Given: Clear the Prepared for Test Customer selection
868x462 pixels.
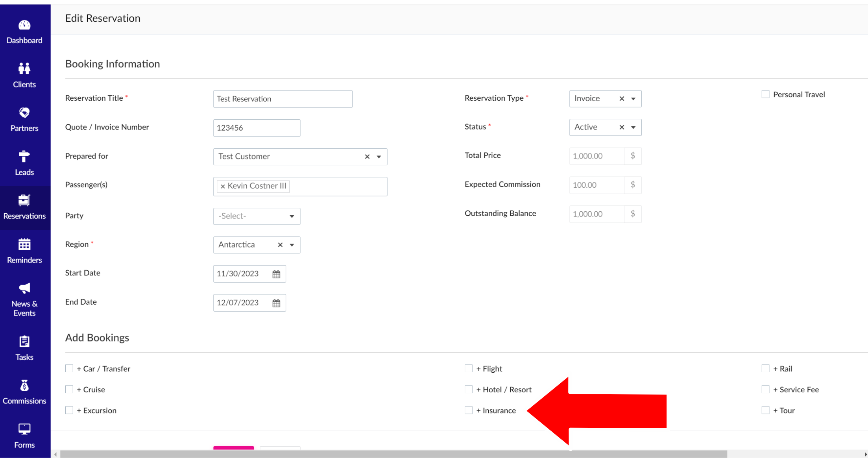Looking at the screenshot, I should coord(367,157).
